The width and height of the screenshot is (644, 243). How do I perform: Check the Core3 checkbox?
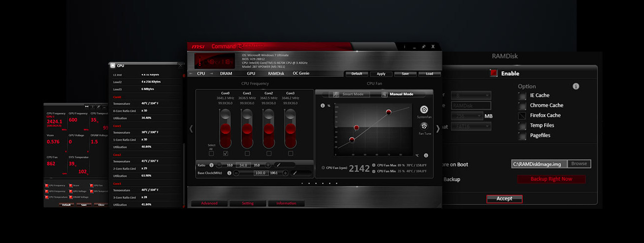[290, 153]
